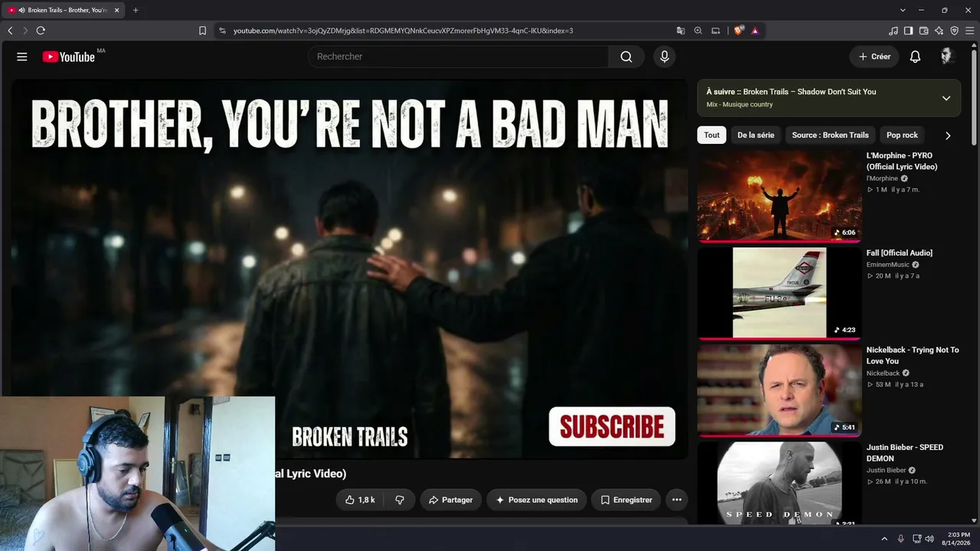Viewport: 980px width, 551px height.
Task: Open L'Morphine PYRO video thumbnail
Action: [x=779, y=195]
